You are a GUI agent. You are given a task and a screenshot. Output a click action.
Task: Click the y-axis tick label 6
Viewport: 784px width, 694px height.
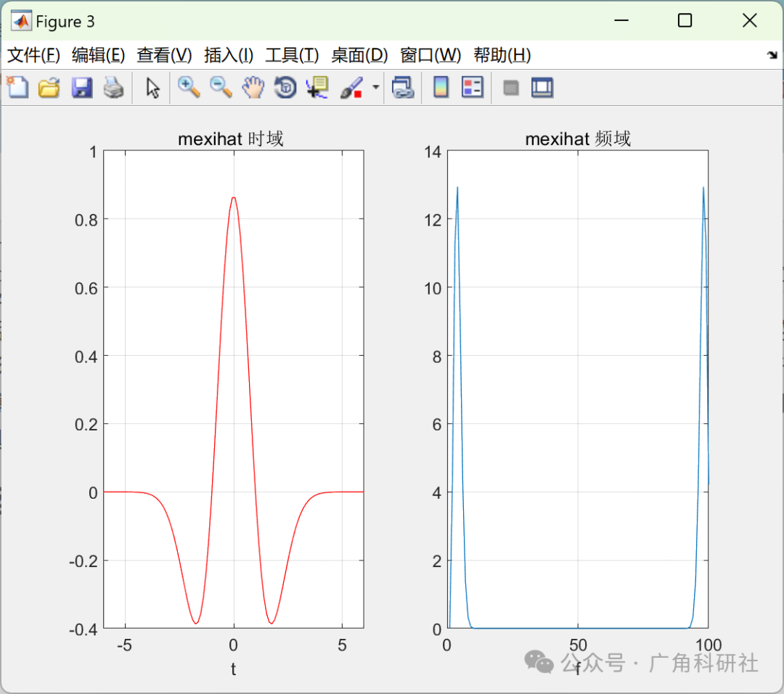[437, 425]
